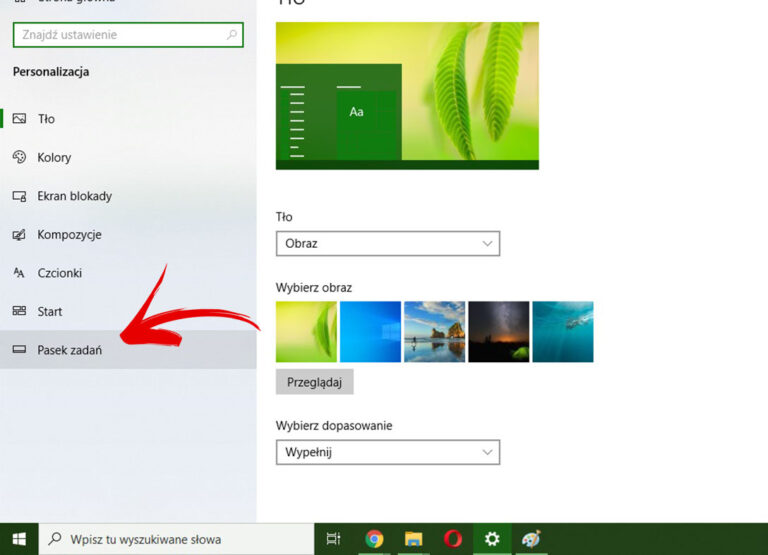
Task: Open the Start personalization page
Action: [x=128, y=312]
